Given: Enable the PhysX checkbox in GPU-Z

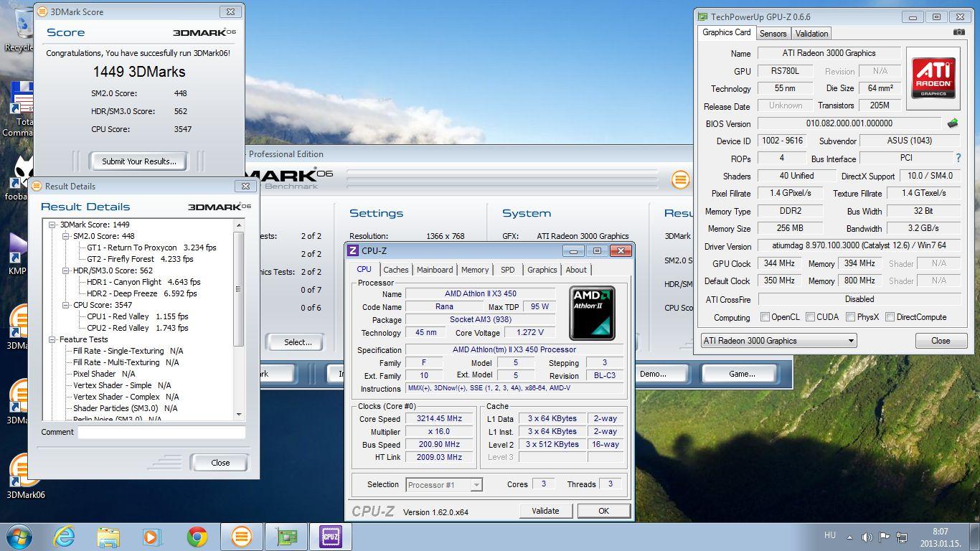Looking at the screenshot, I should (850, 316).
